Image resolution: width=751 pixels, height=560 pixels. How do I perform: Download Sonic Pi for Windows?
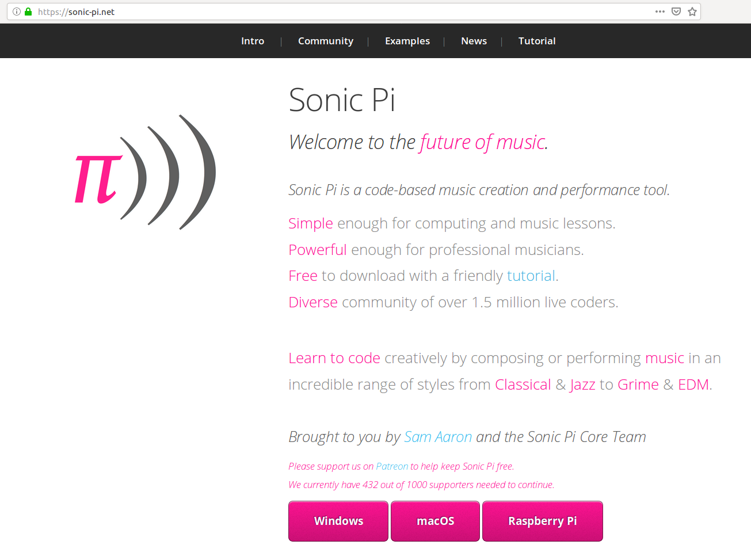pos(338,521)
